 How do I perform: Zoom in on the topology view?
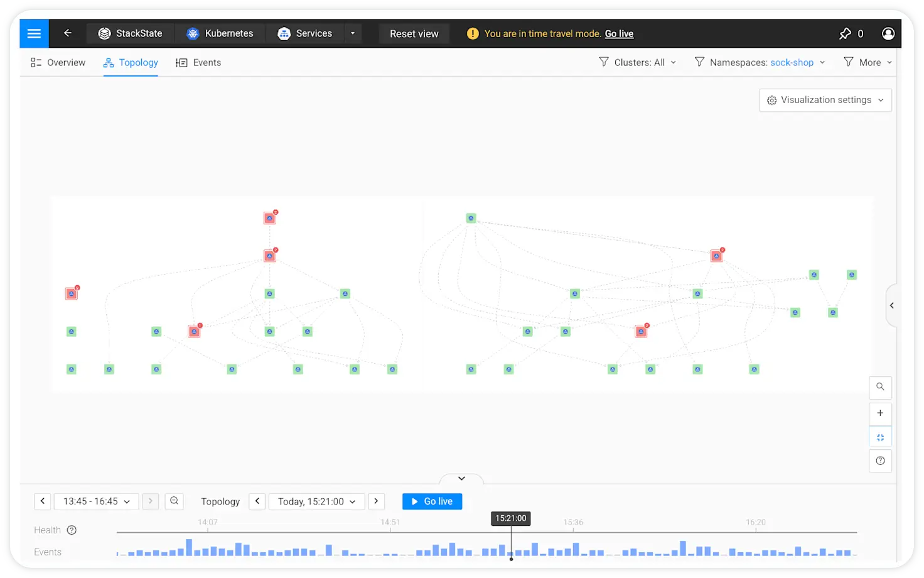click(880, 413)
